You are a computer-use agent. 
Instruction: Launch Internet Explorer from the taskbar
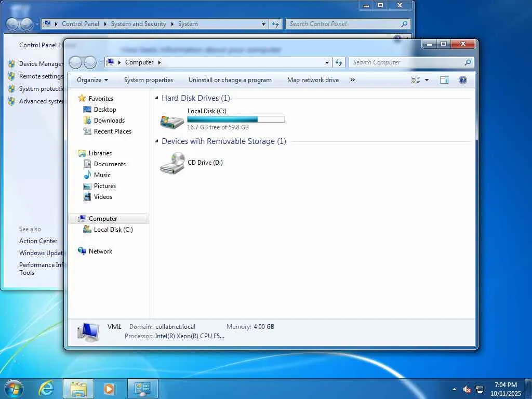(46, 389)
